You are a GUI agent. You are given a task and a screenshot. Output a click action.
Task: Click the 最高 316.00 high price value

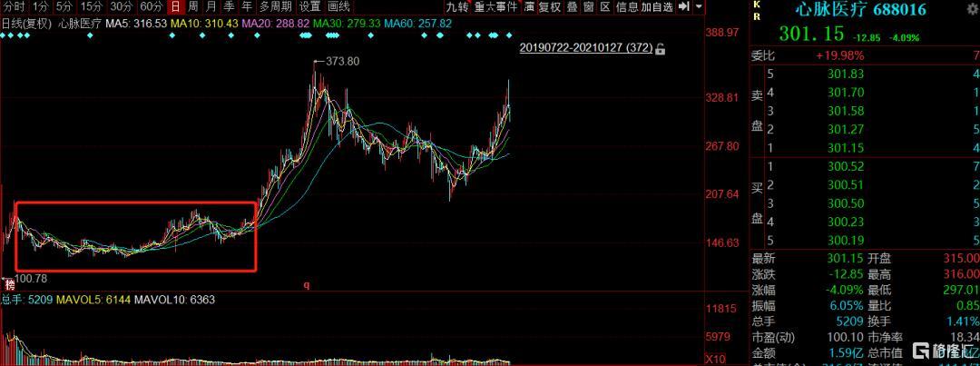(x=960, y=273)
